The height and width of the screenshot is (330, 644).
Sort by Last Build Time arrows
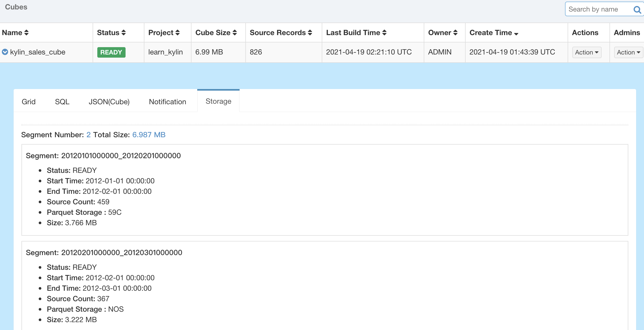(x=384, y=33)
